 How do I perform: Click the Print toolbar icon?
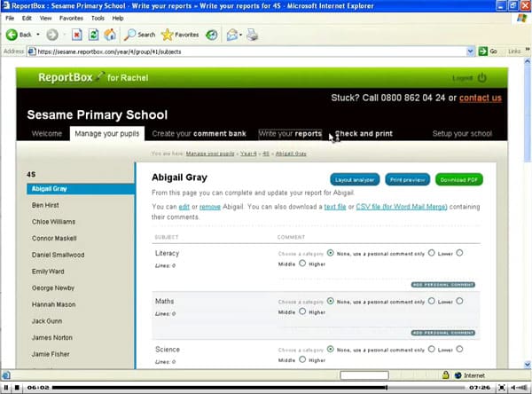point(252,35)
